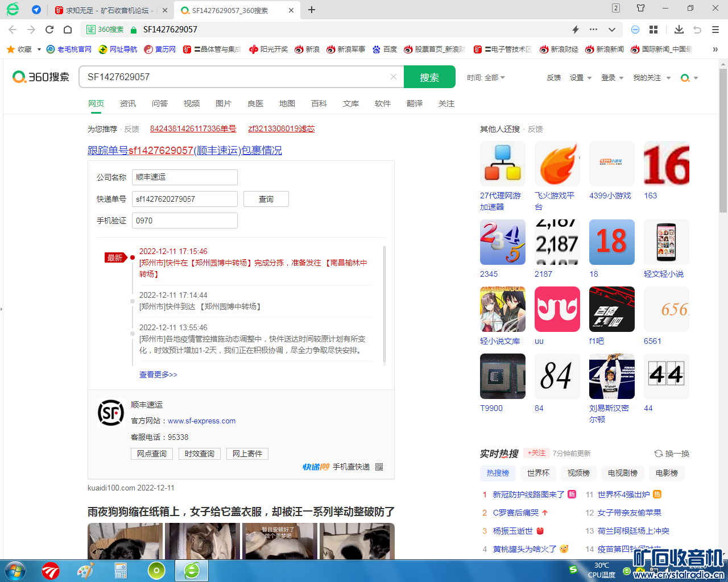The image size is (728, 582).
Task: Open the QR code icon beside 手机查快递
Action: click(379, 467)
